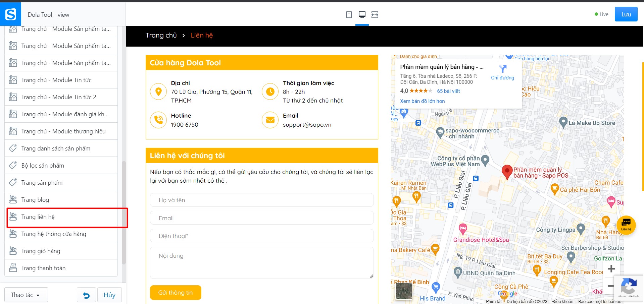Open the Thao tác dropdown

[26, 295]
